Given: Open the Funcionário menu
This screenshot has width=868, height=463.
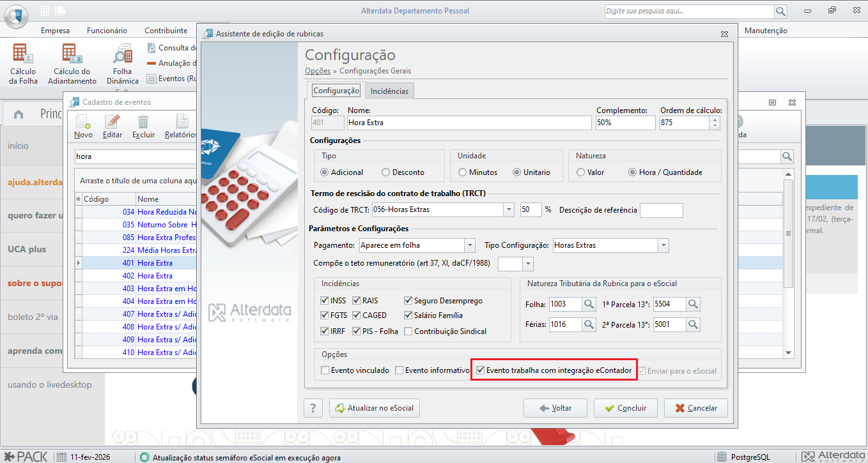Looking at the screenshot, I should (x=107, y=31).
